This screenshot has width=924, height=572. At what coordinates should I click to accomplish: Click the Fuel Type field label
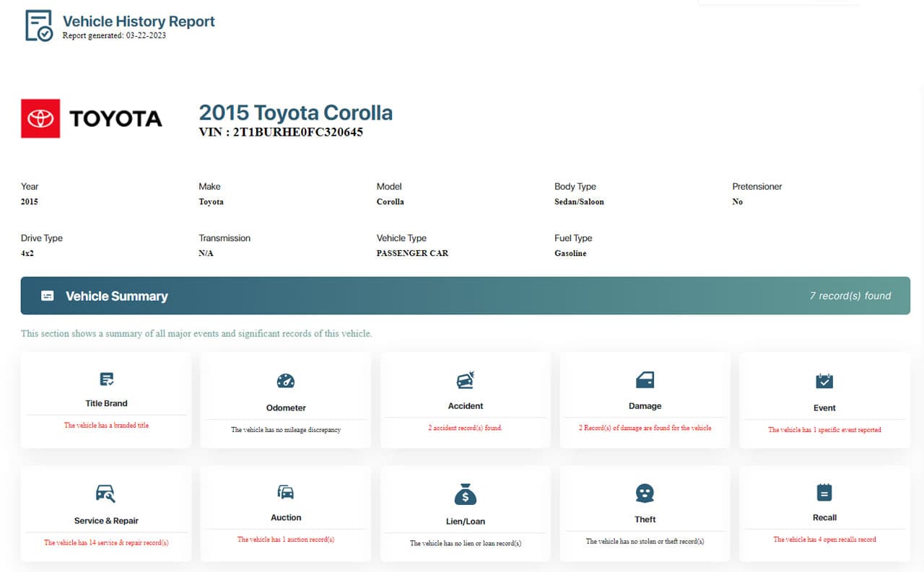click(573, 238)
